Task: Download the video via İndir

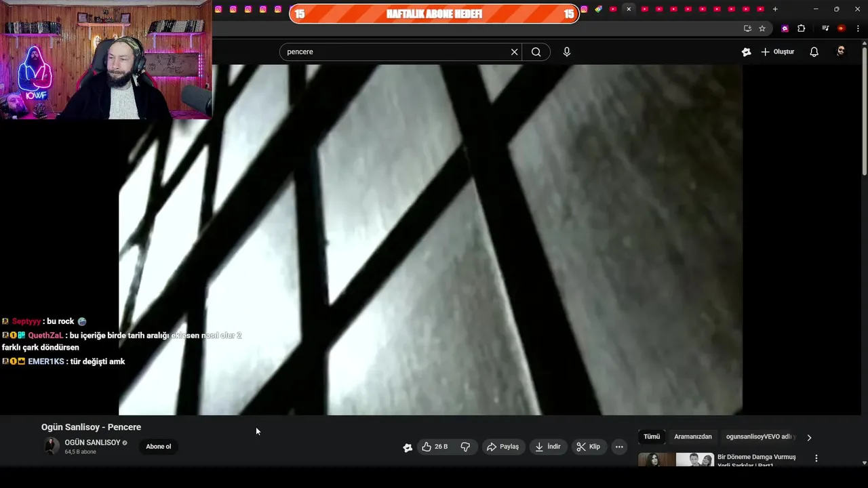Action: [x=548, y=447]
